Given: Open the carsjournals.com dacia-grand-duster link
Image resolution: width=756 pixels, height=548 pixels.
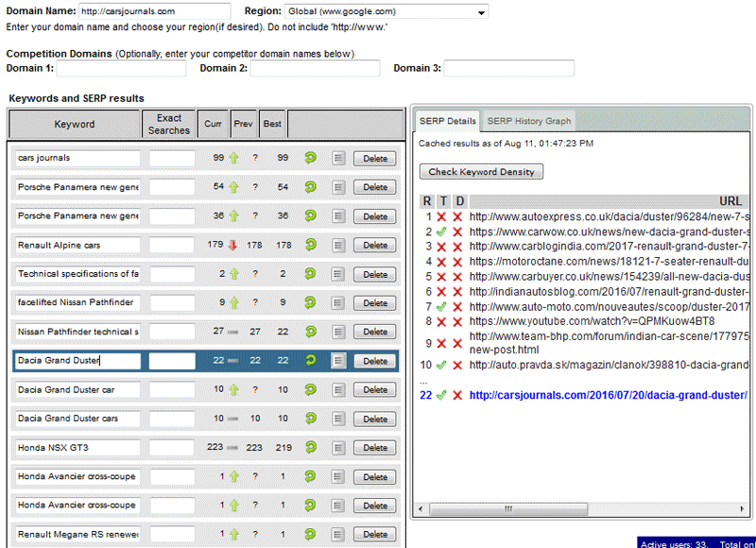Looking at the screenshot, I should tap(608, 395).
